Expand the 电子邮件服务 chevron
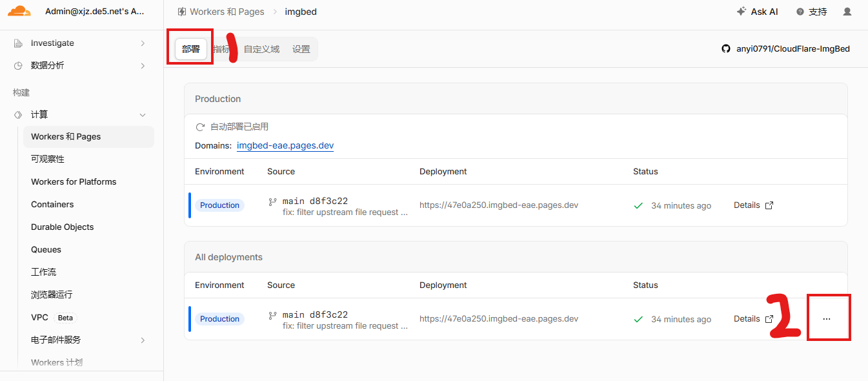The height and width of the screenshot is (381, 868). [x=143, y=340]
